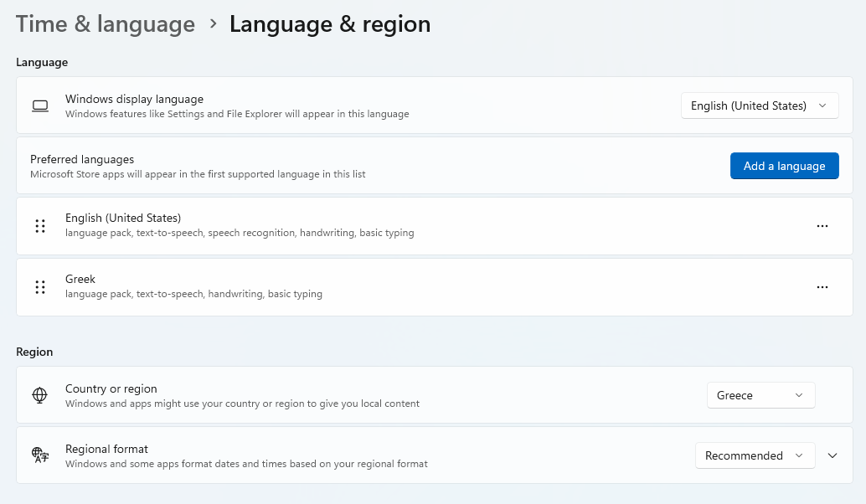Click the Country or region label text
This screenshot has width=866, height=504.
point(111,388)
